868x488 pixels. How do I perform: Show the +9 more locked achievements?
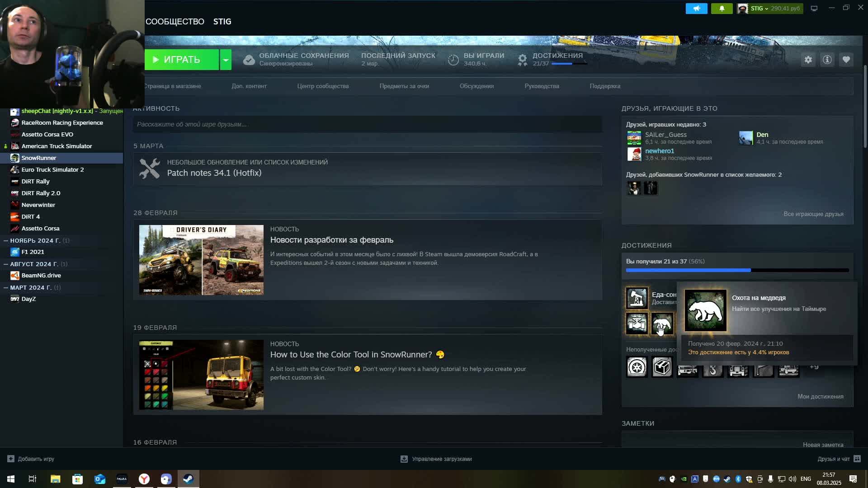coord(814,367)
